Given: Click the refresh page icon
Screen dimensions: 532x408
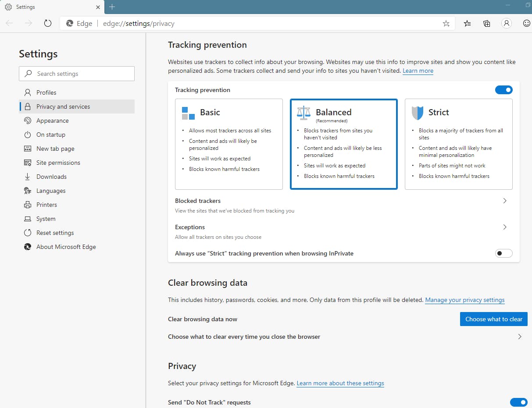Looking at the screenshot, I should coord(48,23).
